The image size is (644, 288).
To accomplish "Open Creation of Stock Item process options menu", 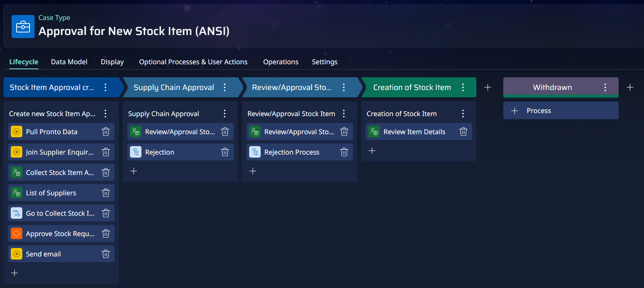I will [x=463, y=113].
